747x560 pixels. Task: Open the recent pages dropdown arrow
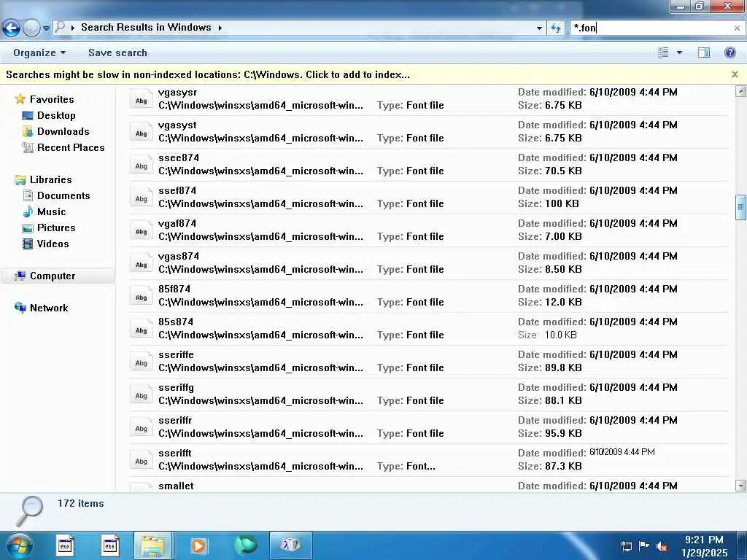coord(46,28)
